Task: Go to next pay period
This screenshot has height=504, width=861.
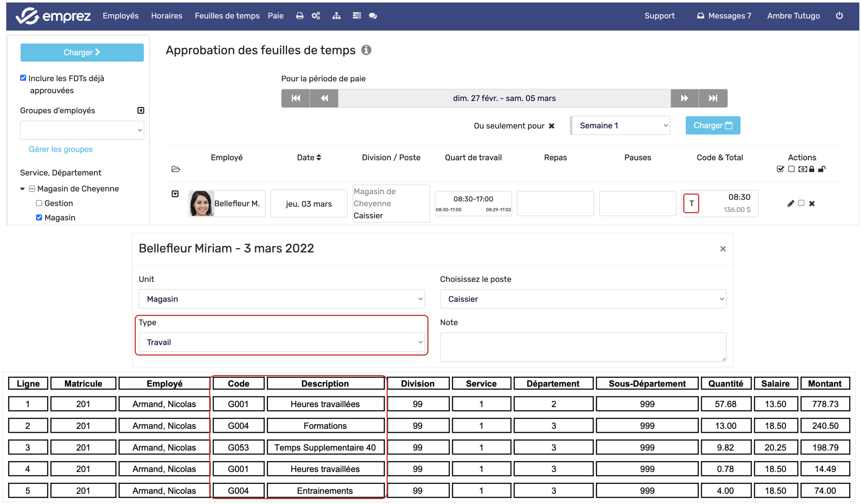Action: [x=684, y=98]
